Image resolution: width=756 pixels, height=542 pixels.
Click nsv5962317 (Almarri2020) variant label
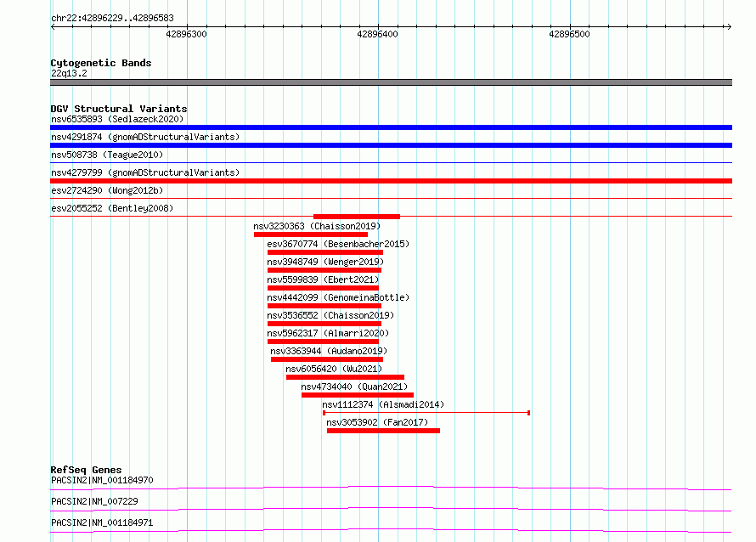click(328, 333)
